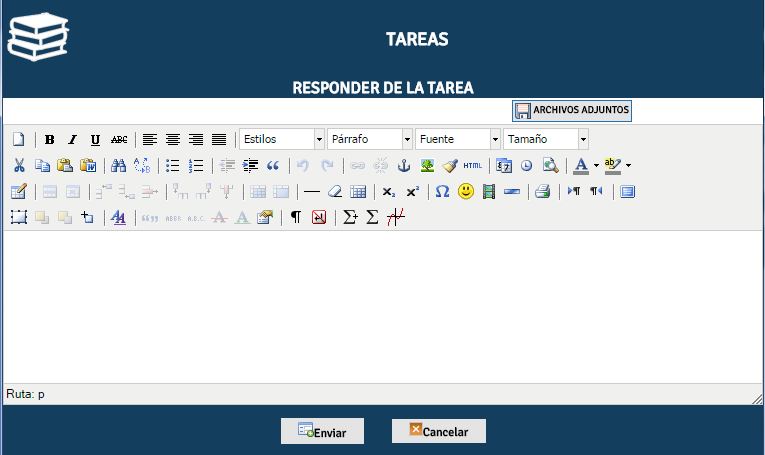
Task: Cancel the task response
Action: point(439,431)
